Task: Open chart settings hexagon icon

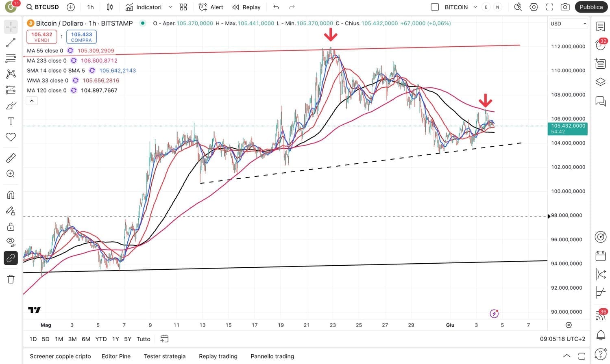Action: [534, 7]
